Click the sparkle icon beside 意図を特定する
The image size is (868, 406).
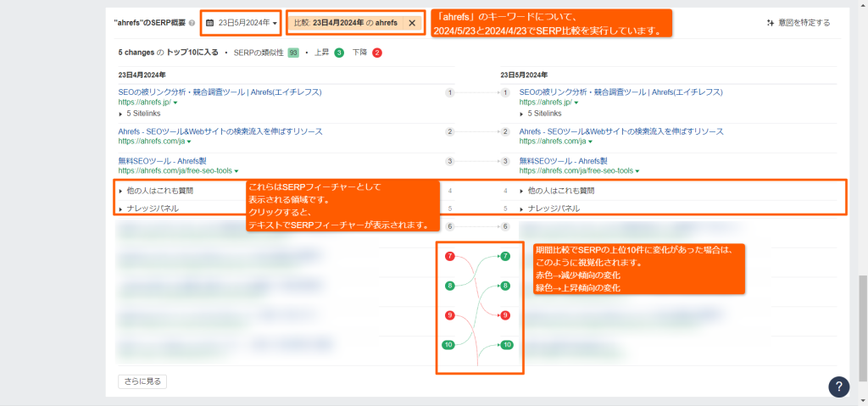pos(770,23)
